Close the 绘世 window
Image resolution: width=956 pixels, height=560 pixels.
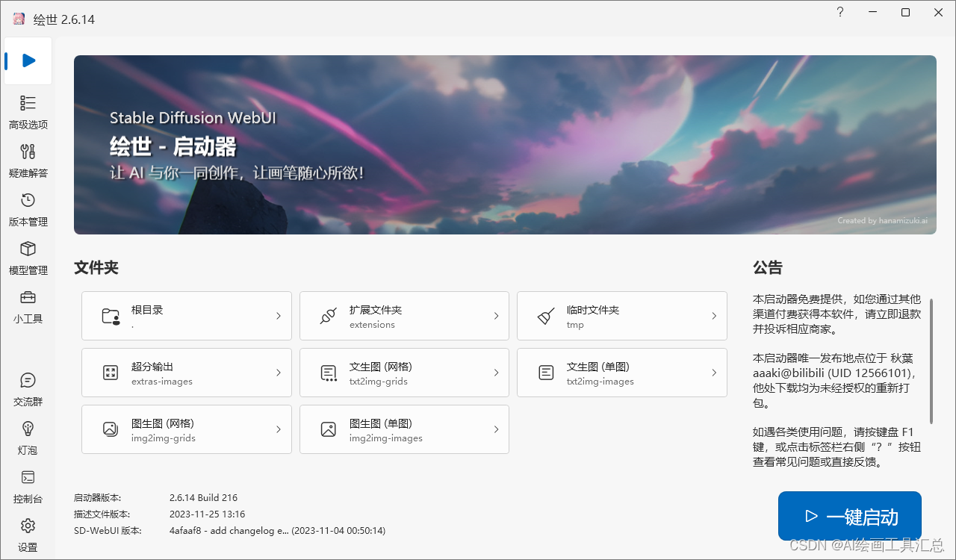pyautogui.click(x=938, y=13)
